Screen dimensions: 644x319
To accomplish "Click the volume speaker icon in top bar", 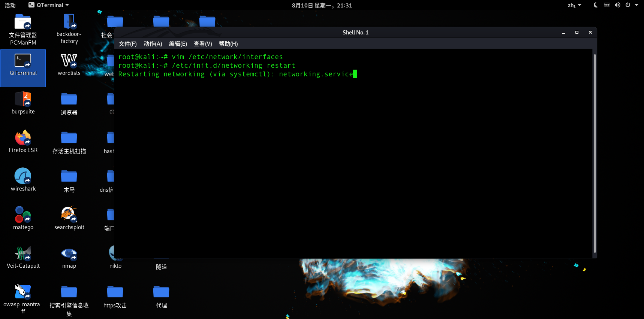I will tap(617, 5).
